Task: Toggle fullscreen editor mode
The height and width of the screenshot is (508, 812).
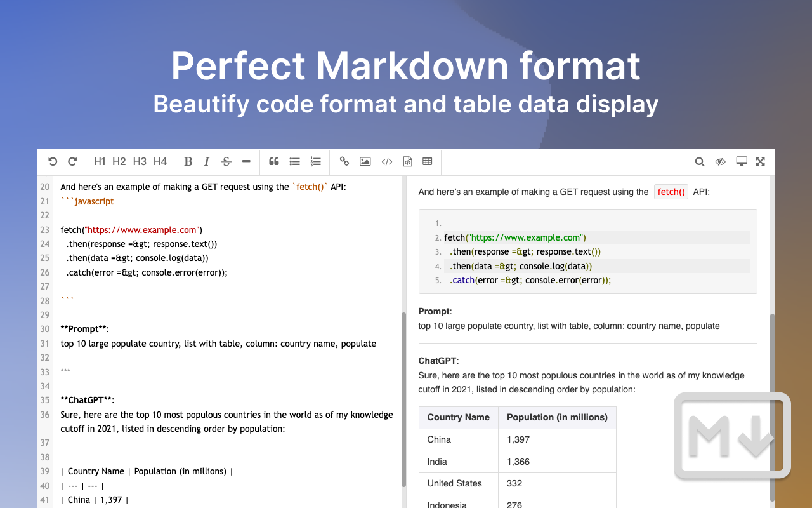Action: (761, 162)
